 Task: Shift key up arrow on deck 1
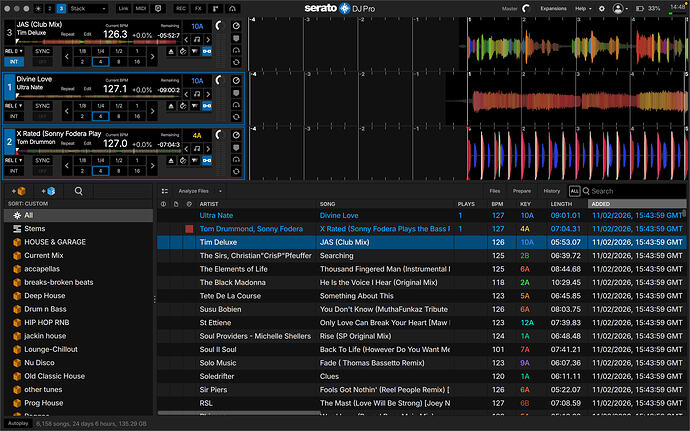(x=208, y=94)
